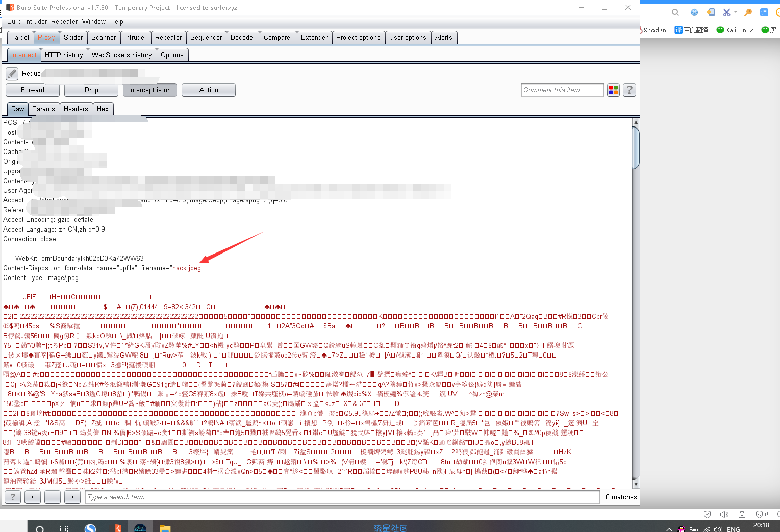The height and width of the screenshot is (532, 780).
Task: Click the Connection: close header line
Action: click(x=30, y=239)
